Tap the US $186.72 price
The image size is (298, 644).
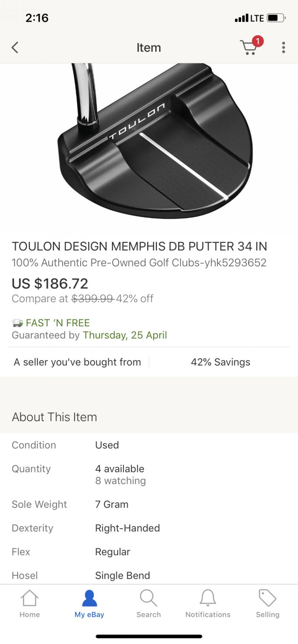(x=50, y=283)
